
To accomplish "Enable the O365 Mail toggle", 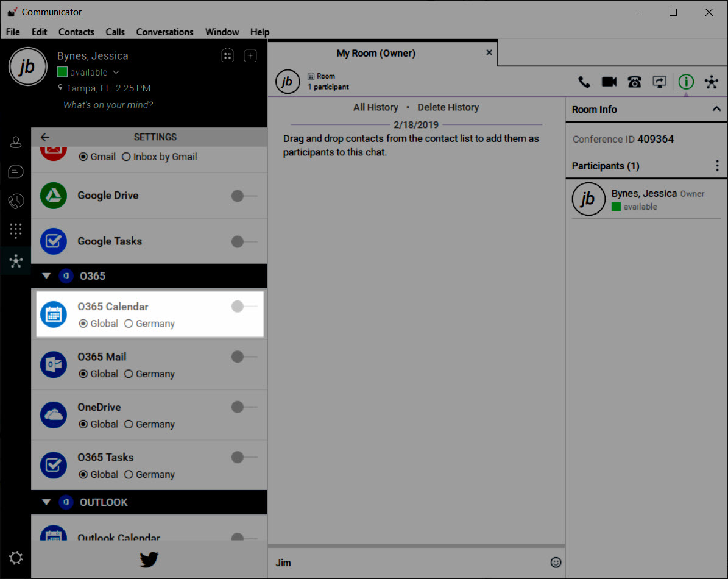I will tap(244, 357).
